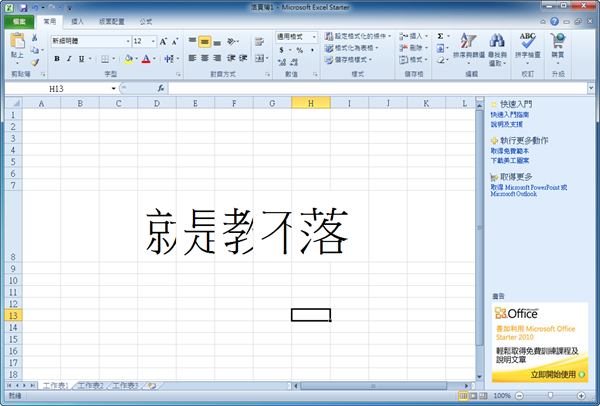600x406 pixels.
Task: Toggle middle vertical alignment
Action: pos(205,41)
